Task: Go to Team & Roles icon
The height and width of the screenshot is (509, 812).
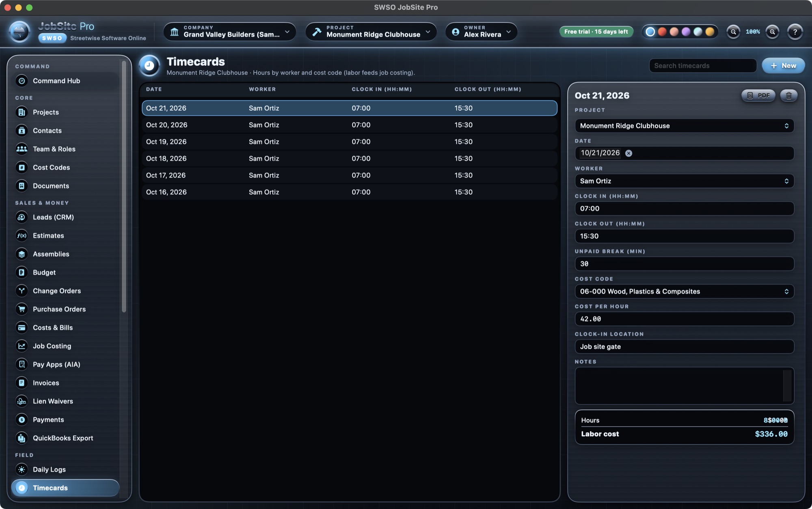Action: click(x=22, y=149)
